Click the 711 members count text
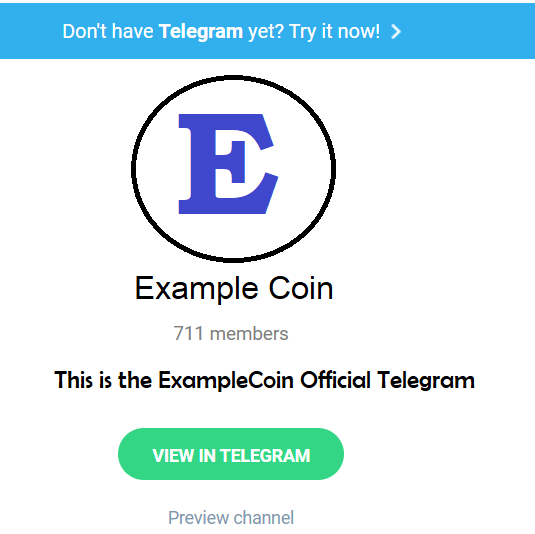Screen dimensions: 535x534 (x=231, y=333)
